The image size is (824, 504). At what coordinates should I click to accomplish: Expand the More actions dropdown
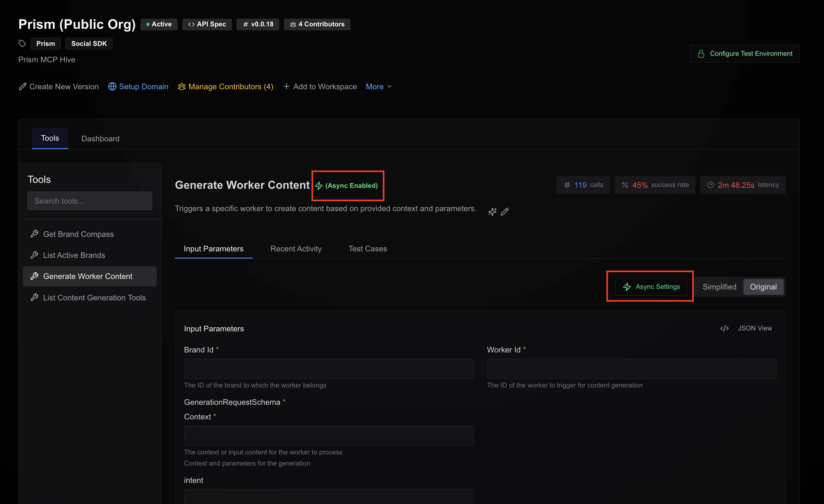pos(379,86)
